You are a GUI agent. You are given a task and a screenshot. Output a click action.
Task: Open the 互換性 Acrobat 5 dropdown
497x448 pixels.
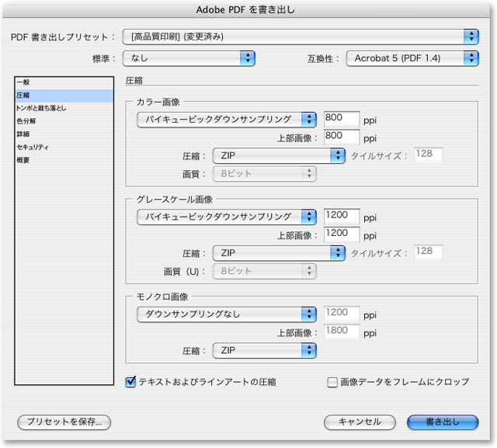tap(412, 57)
